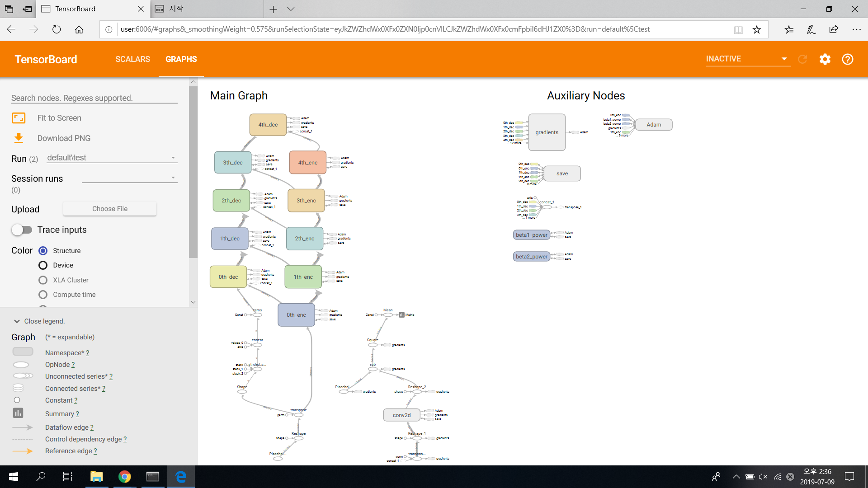Navigate back in the browser

11,29
